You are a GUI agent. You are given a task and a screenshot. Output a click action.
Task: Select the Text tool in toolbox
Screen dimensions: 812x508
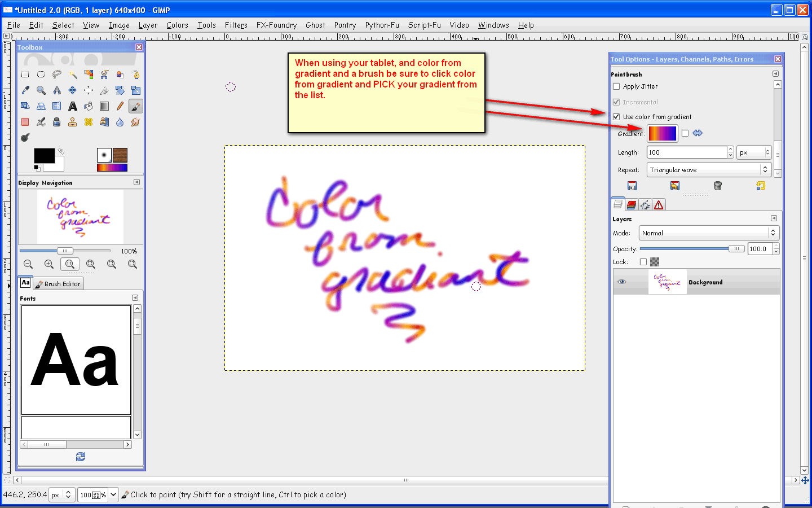[73, 106]
